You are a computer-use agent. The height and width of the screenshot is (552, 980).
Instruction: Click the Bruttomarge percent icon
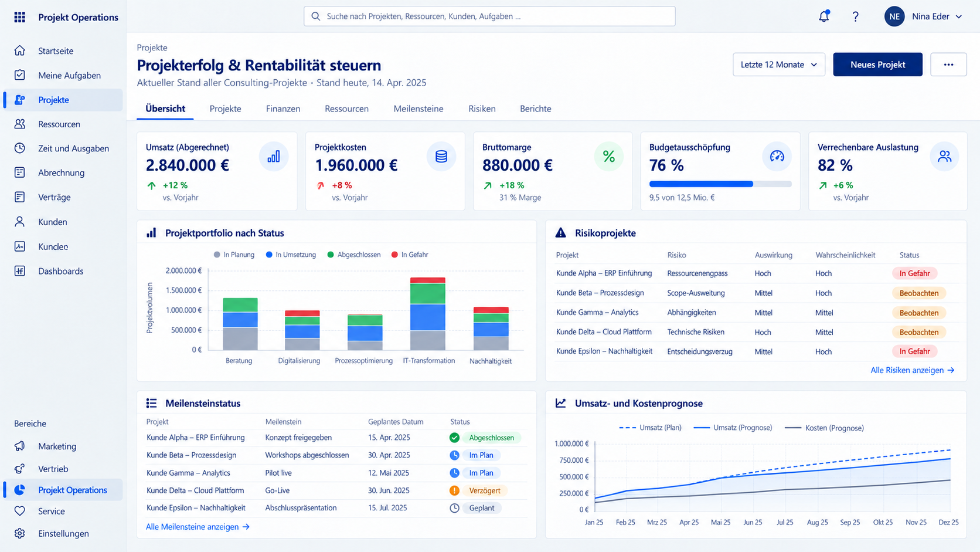(609, 157)
